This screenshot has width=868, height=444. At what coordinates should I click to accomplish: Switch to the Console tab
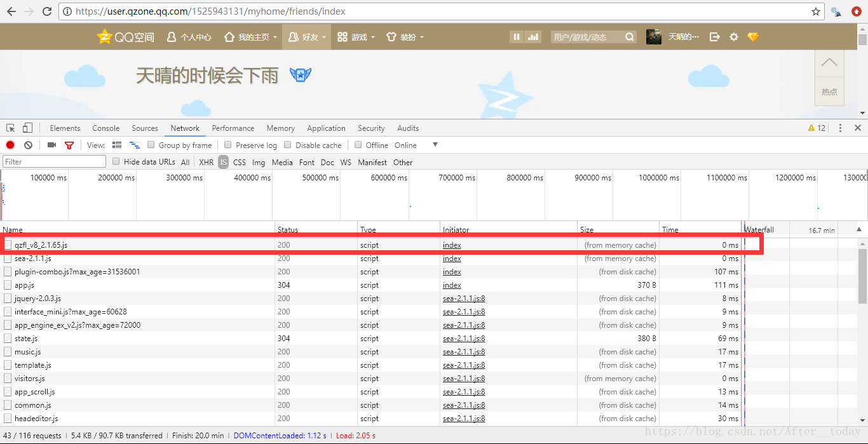[x=106, y=128]
